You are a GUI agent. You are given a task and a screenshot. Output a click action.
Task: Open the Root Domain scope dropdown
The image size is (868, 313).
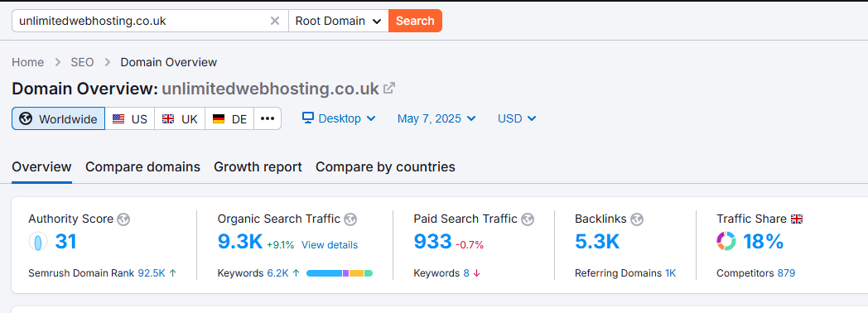pos(338,21)
